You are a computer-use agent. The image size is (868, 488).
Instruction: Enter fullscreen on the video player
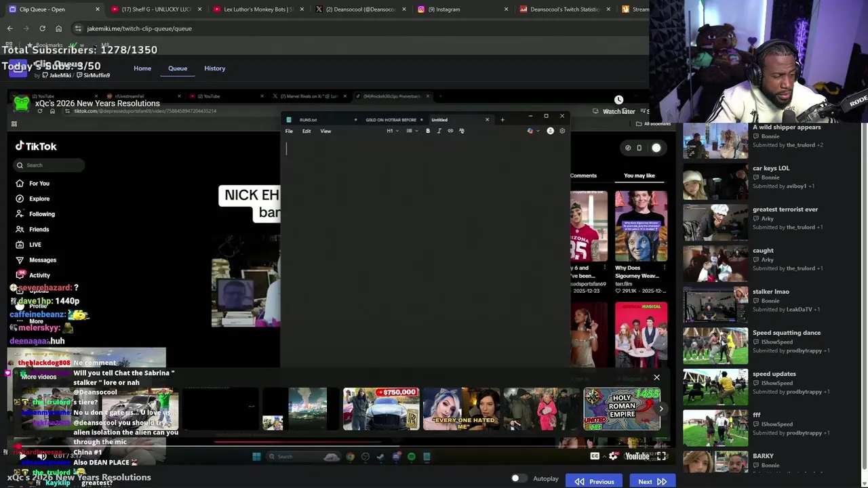point(661,456)
